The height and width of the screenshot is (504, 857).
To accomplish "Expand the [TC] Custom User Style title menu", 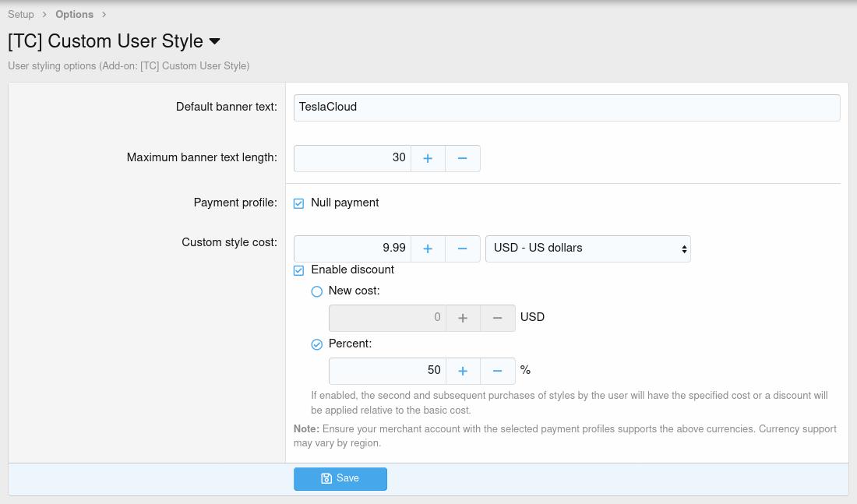I will coord(215,41).
